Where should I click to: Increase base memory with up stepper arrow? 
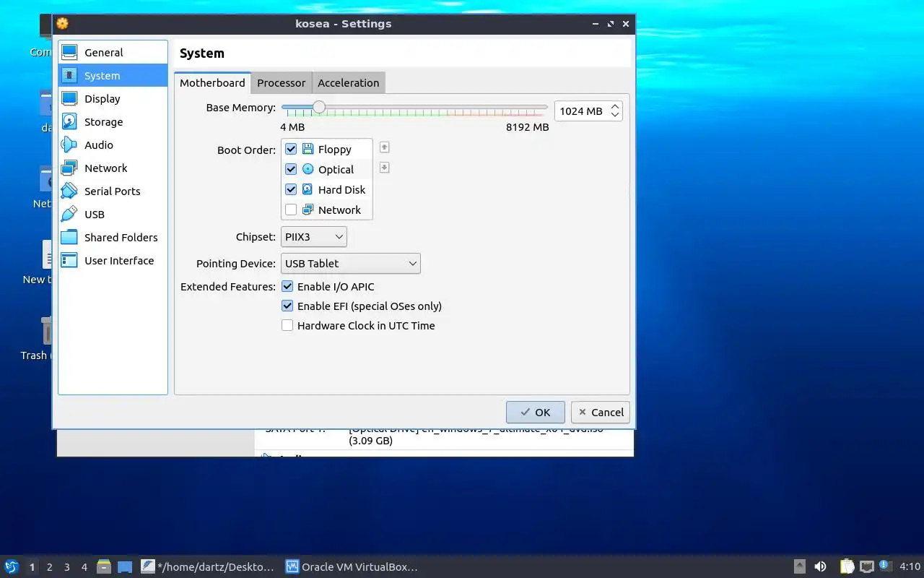[615, 107]
